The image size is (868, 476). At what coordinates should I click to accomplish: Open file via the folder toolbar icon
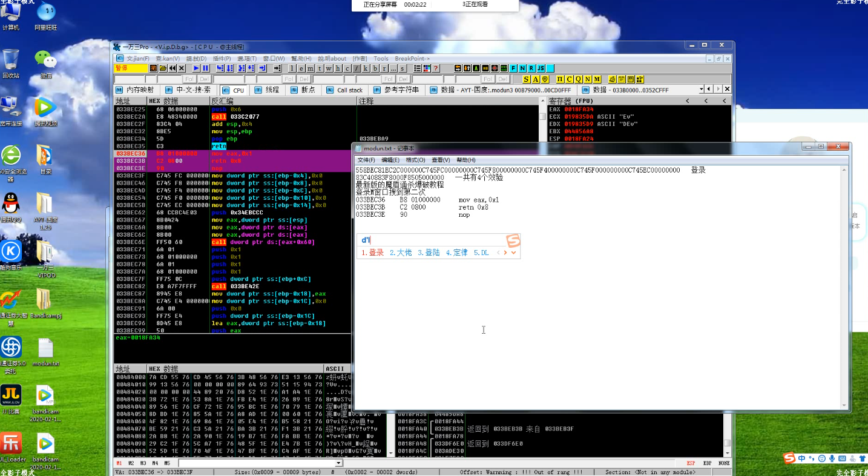[x=163, y=68]
